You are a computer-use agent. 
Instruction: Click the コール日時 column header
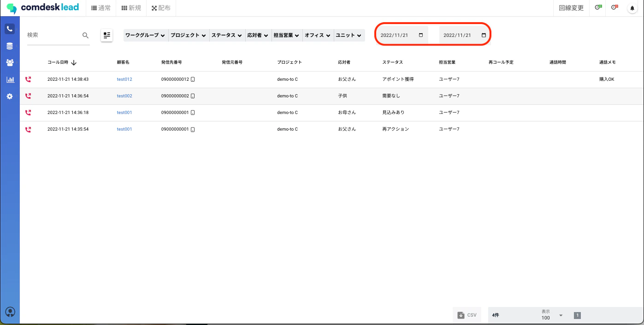pos(58,62)
